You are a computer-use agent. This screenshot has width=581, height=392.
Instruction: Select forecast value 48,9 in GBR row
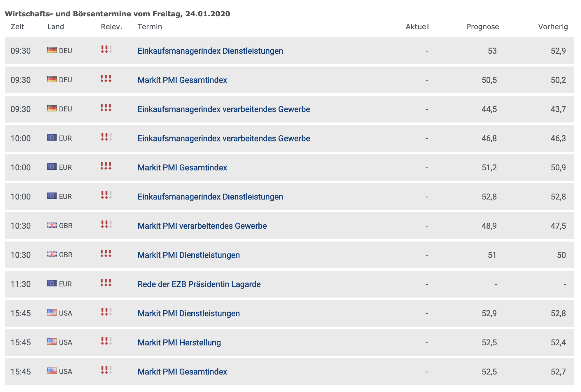pos(489,226)
